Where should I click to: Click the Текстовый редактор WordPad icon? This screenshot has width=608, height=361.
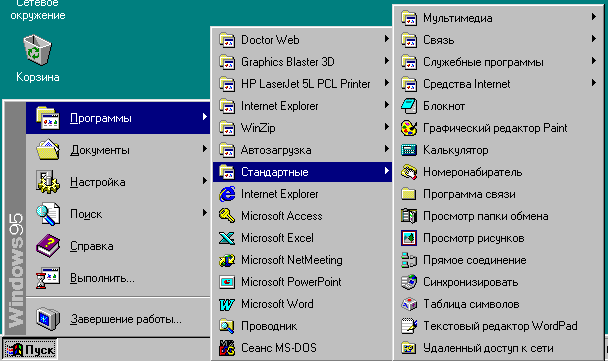[x=409, y=326]
